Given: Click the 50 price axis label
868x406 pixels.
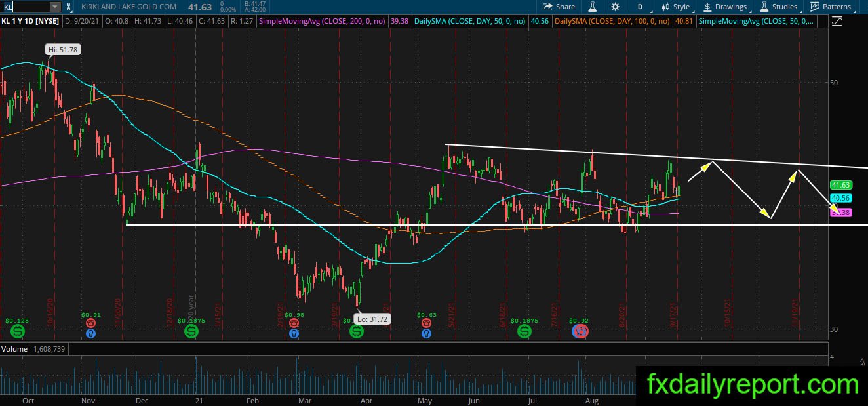Looking at the screenshot, I should [x=835, y=83].
